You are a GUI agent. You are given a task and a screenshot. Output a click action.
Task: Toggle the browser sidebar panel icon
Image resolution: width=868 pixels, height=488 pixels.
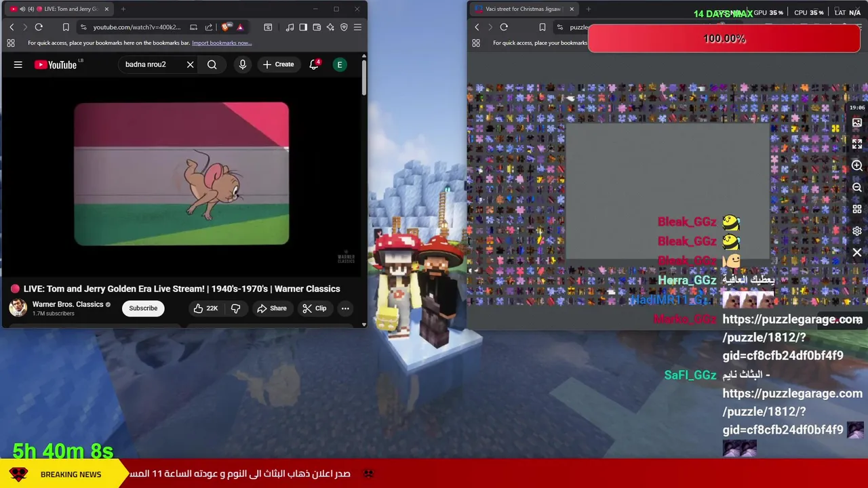pyautogui.click(x=303, y=27)
